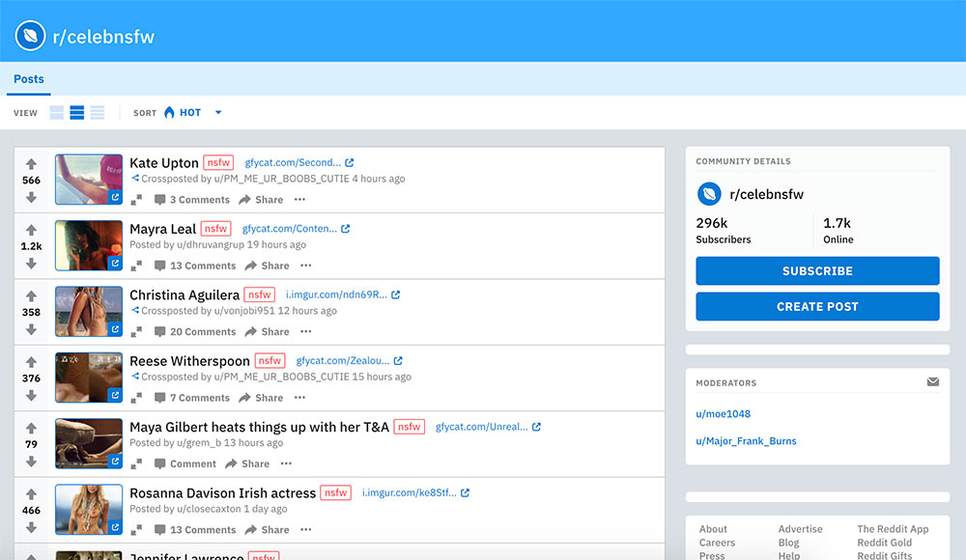This screenshot has height=560, width=966.
Task: Upvote the Maya Gilbert post
Action: coord(32,428)
